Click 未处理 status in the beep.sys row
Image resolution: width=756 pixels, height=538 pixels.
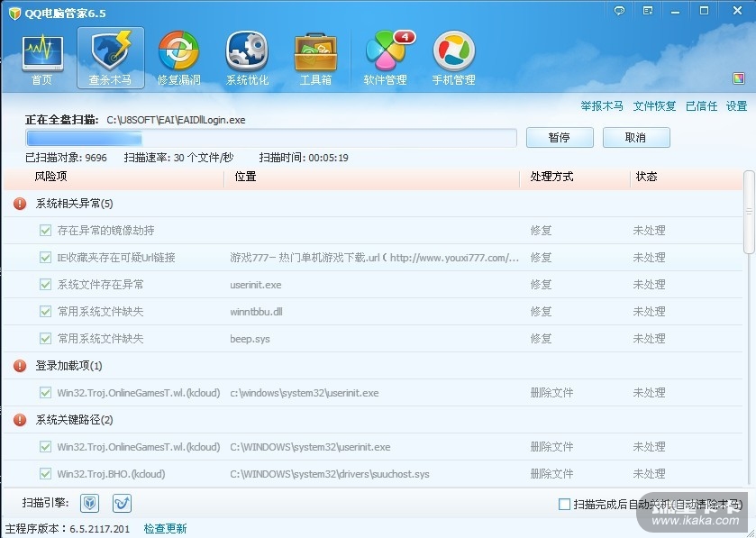click(649, 339)
